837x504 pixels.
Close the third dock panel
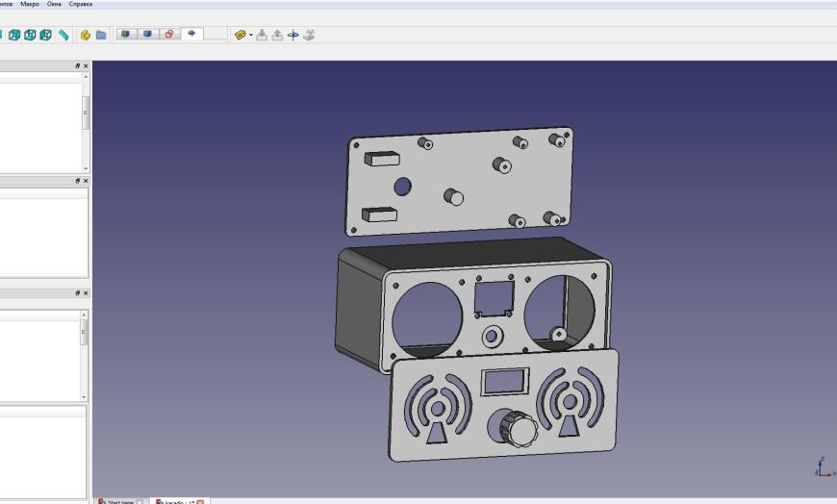[86, 293]
